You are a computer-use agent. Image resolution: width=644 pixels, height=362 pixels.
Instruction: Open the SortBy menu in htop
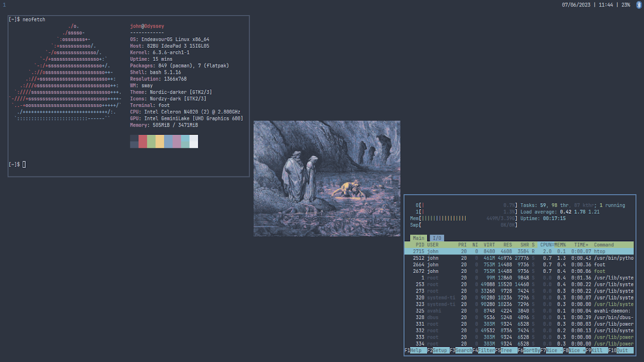click(531, 350)
